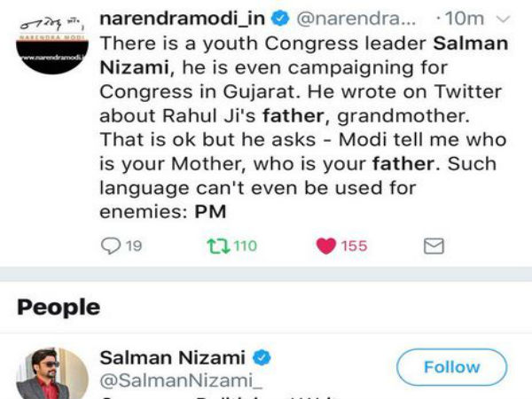Select the People section heading
Image resolution: width=532 pixels, height=399 pixels.
(x=59, y=308)
